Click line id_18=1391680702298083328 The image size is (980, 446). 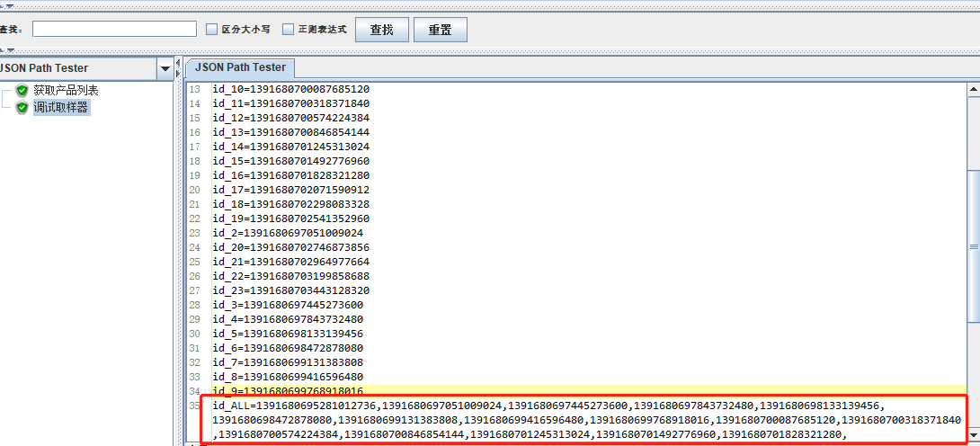(291, 204)
